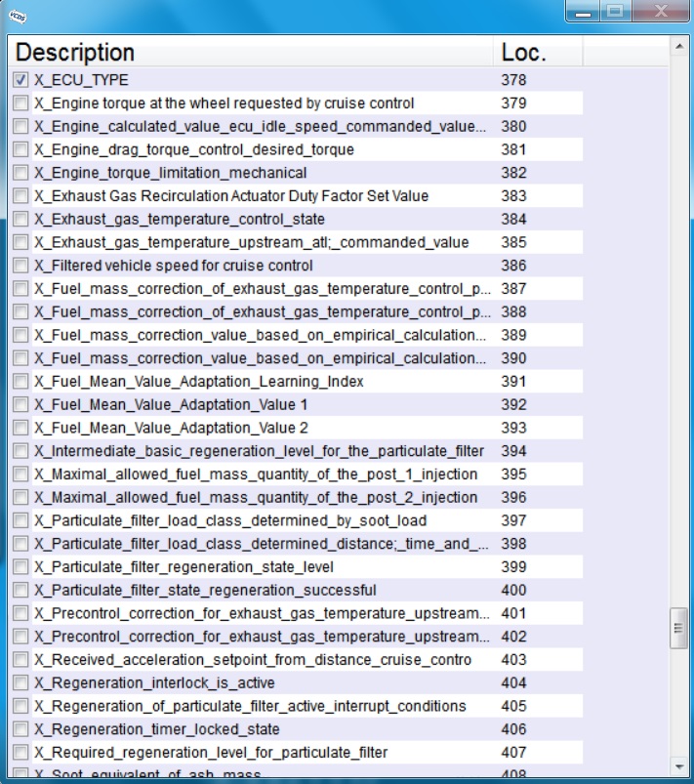Viewport: 694px width, 784px height.
Task: Enable X_Fuel_Mean_Value_Adaptation_Value 1 checkbox
Action: click(x=20, y=404)
